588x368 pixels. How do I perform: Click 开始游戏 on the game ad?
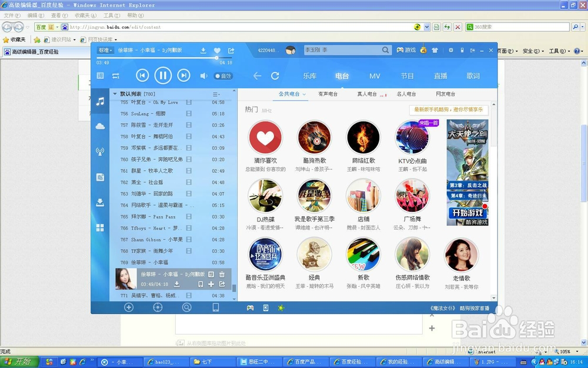(467, 213)
